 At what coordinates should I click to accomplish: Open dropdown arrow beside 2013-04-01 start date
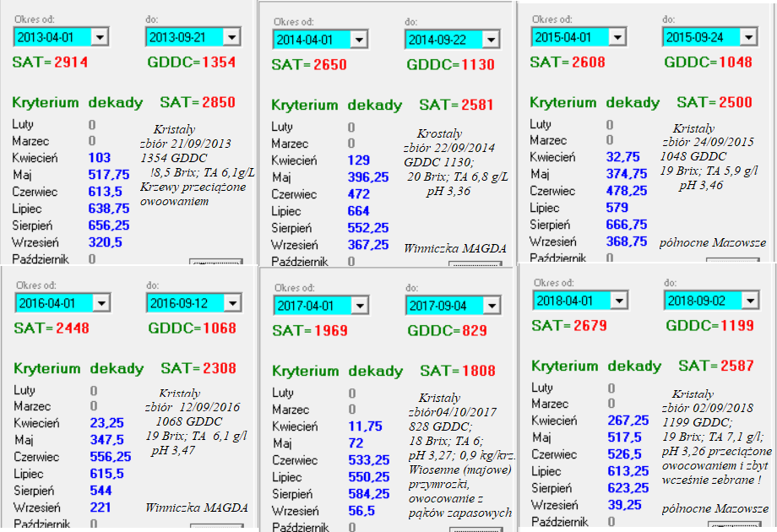click(100, 36)
